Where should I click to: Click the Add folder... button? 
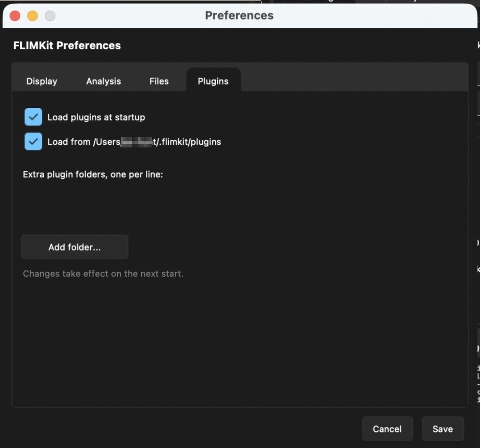pyautogui.click(x=74, y=247)
